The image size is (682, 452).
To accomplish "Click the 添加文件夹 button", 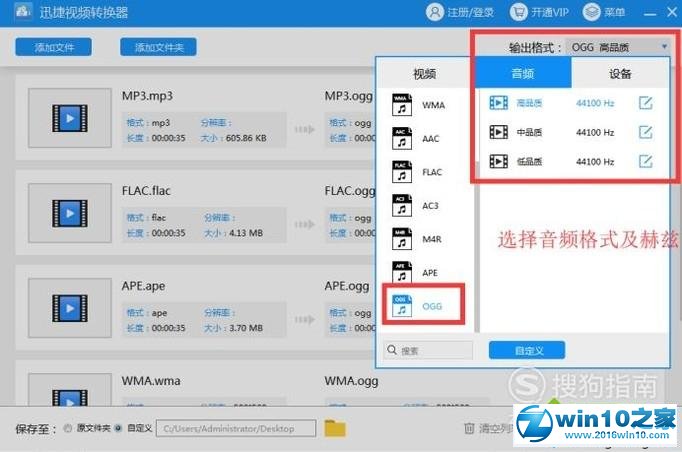I will pyautogui.click(x=158, y=47).
